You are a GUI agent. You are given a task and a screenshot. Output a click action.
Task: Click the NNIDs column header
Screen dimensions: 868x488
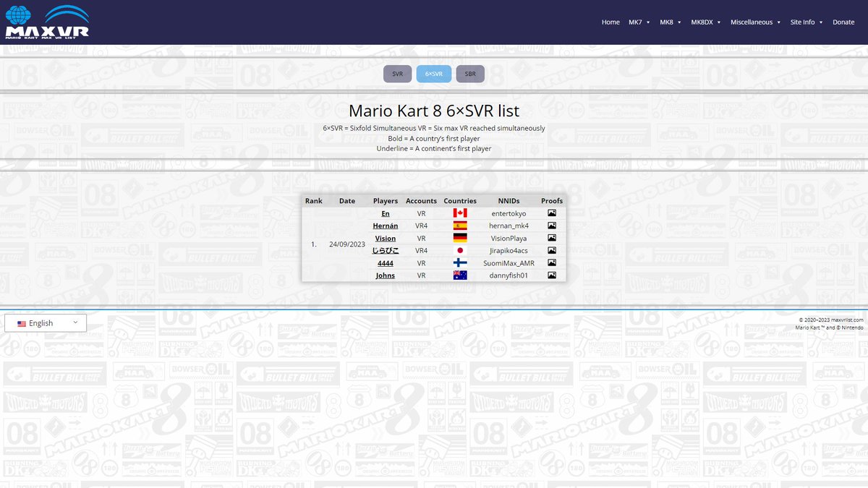point(509,201)
